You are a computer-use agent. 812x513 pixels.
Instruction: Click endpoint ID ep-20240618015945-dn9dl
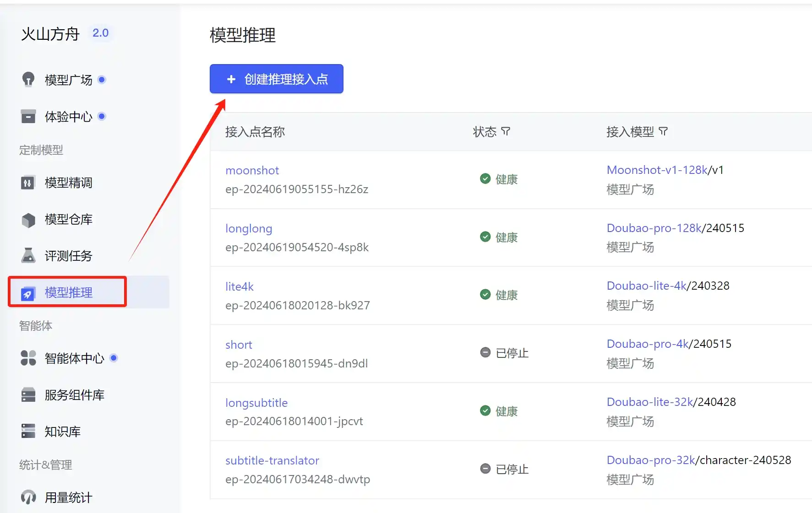(297, 363)
